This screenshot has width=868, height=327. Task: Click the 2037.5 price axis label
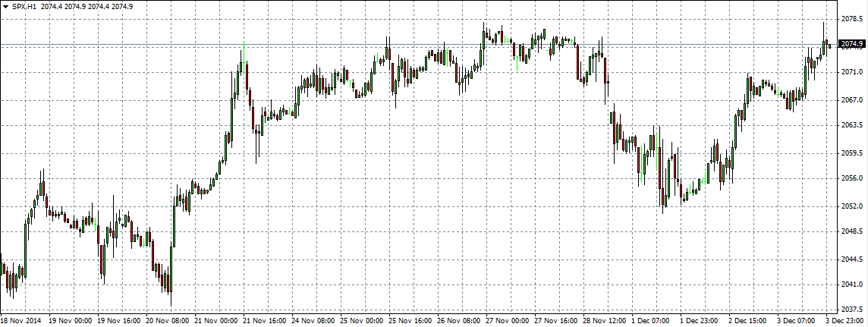pyautogui.click(x=853, y=310)
